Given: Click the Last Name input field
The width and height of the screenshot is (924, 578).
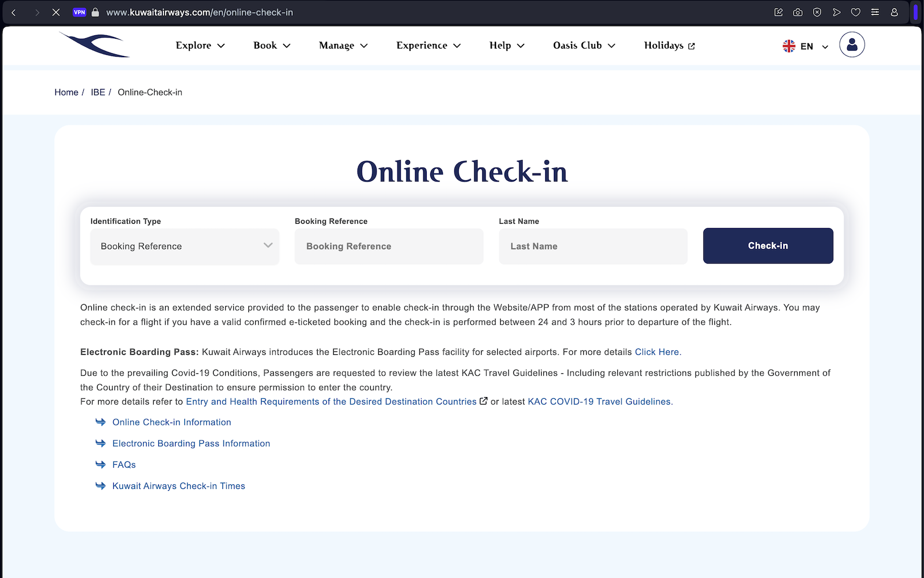Looking at the screenshot, I should click(593, 246).
